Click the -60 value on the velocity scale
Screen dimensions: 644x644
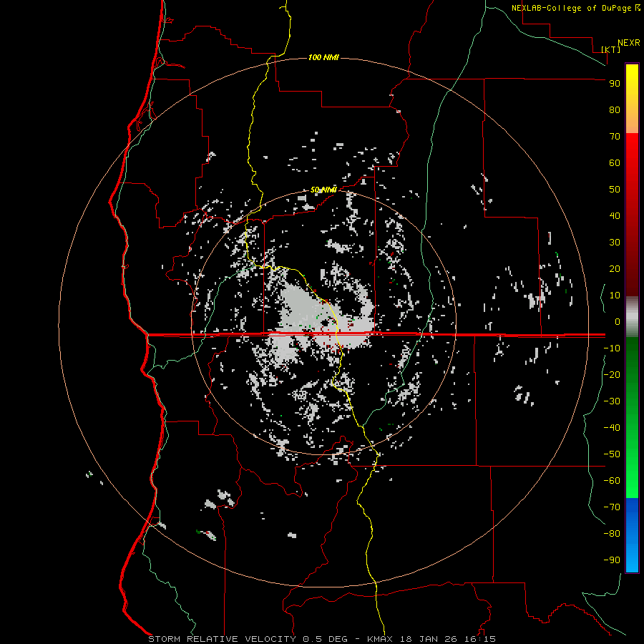pyautogui.click(x=612, y=481)
